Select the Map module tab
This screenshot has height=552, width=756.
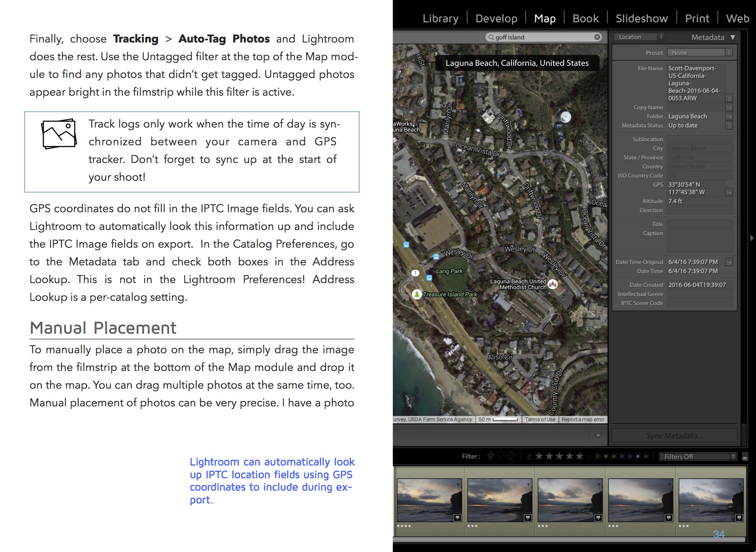point(545,18)
